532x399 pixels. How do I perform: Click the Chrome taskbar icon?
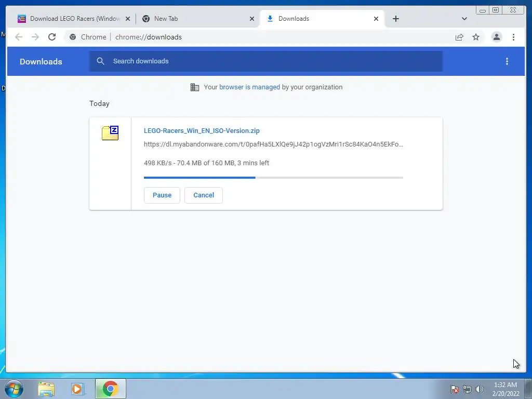click(110, 389)
